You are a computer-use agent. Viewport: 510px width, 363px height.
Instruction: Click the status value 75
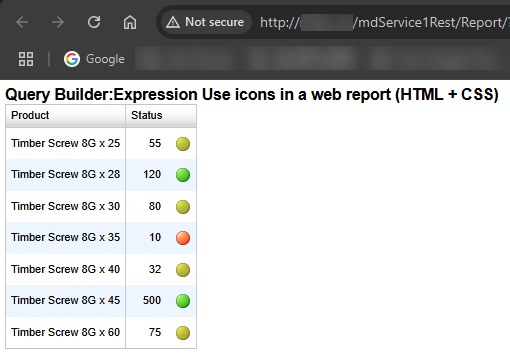click(x=155, y=332)
